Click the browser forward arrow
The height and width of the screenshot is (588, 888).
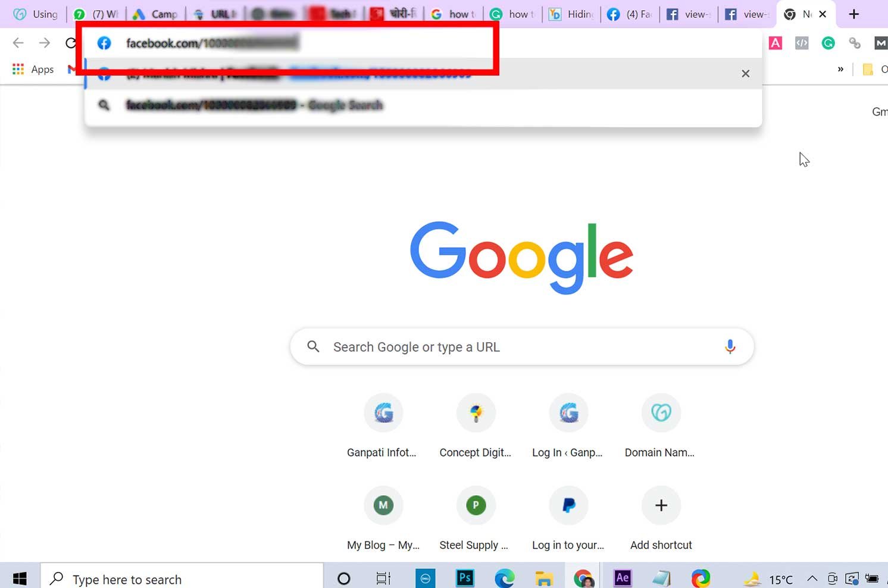[45, 43]
